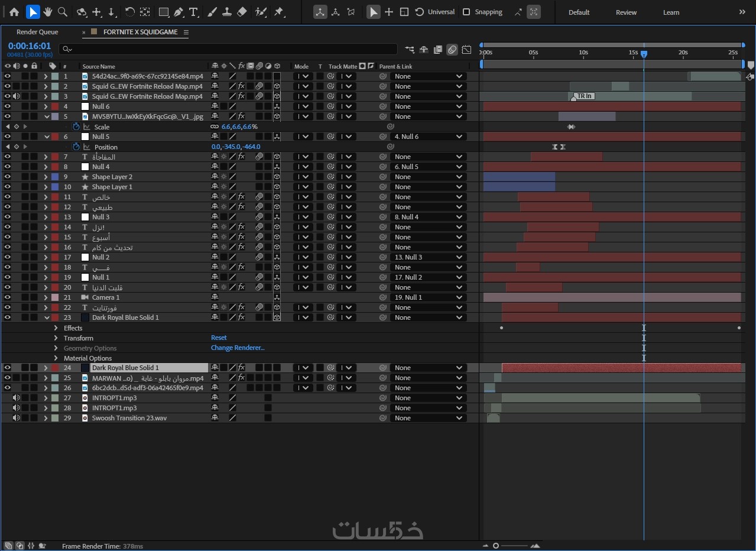Enable the Motion Blur timeline switch
The width and height of the screenshot is (756, 551).
[x=452, y=50]
